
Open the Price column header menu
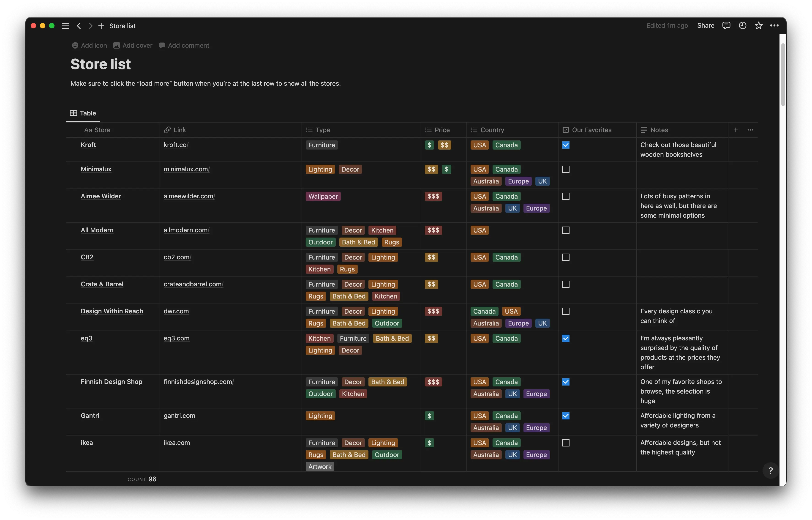click(444, 130)
